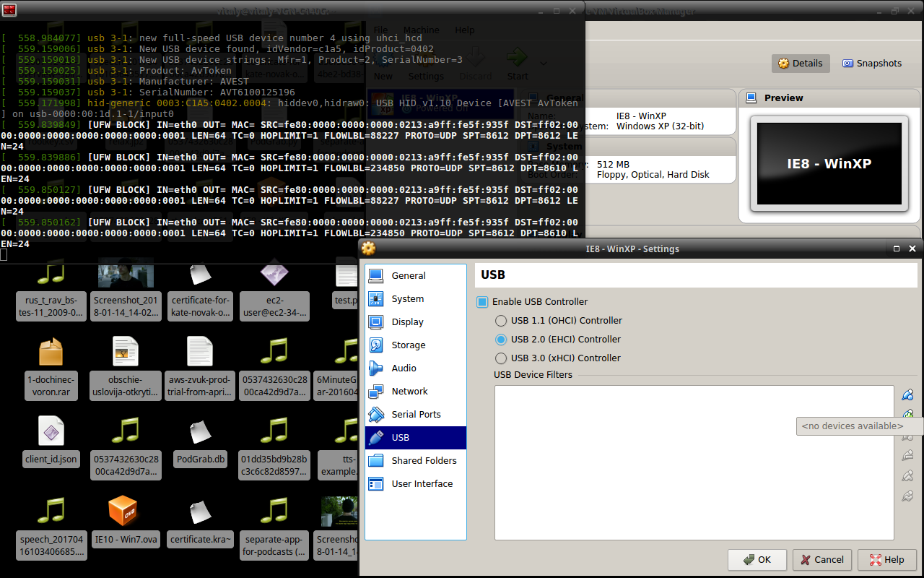Open Network settings category

click(x=416, y=391)
